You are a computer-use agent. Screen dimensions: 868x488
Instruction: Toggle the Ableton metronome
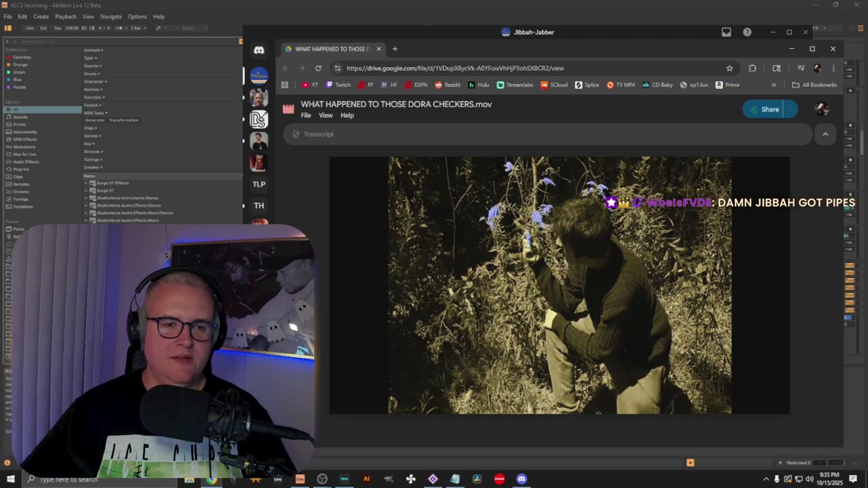[x=119, y=28]
